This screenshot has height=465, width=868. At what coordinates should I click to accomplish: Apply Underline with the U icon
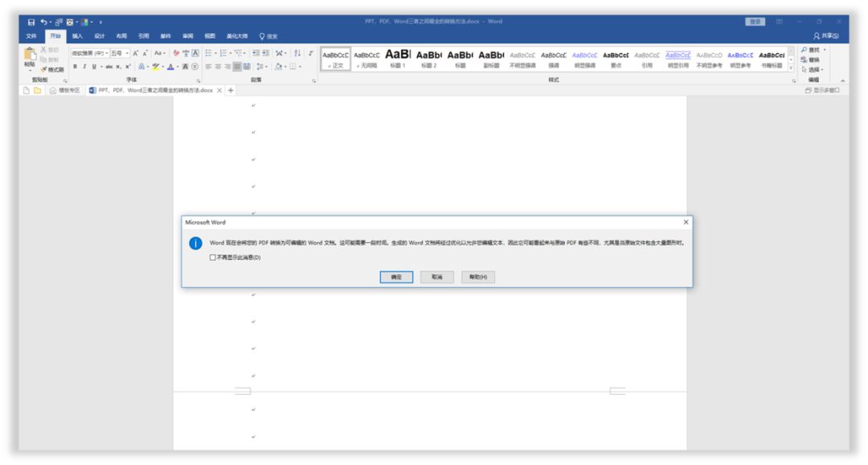tap(93, 67)
